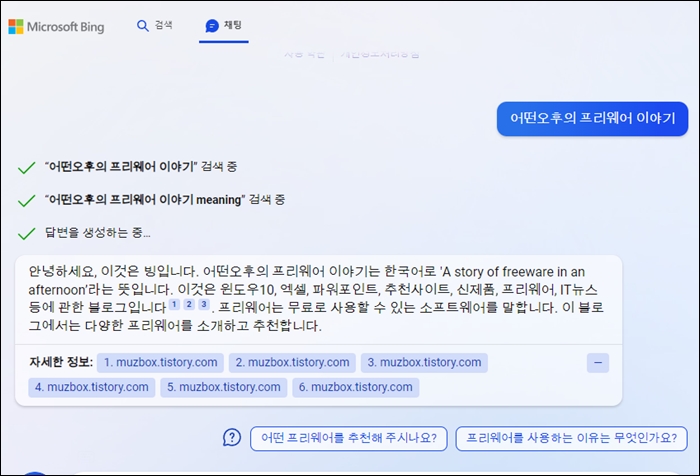Click the magnifier search icon
Viewport: 700px width, 476px height.
coord(142,25)
